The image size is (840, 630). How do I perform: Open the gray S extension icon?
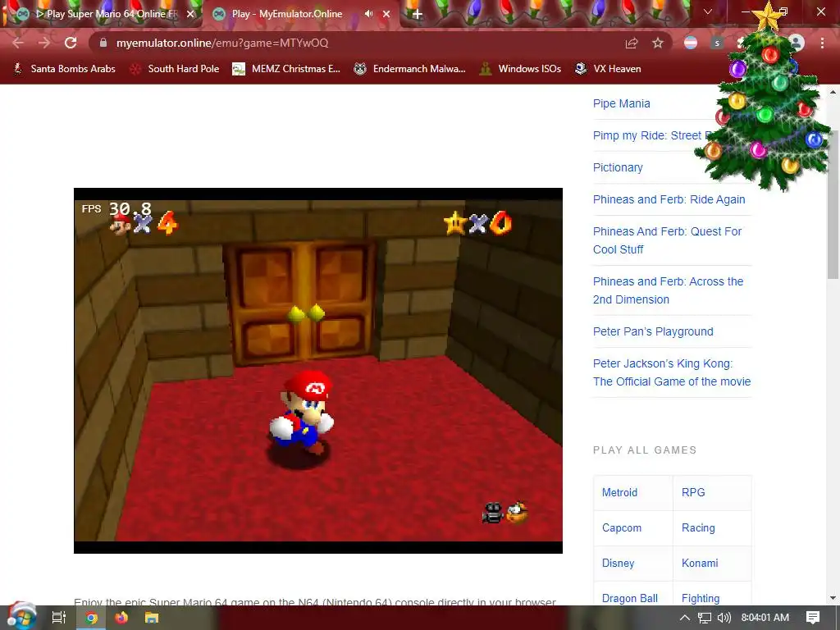click(x=717, y=43)
